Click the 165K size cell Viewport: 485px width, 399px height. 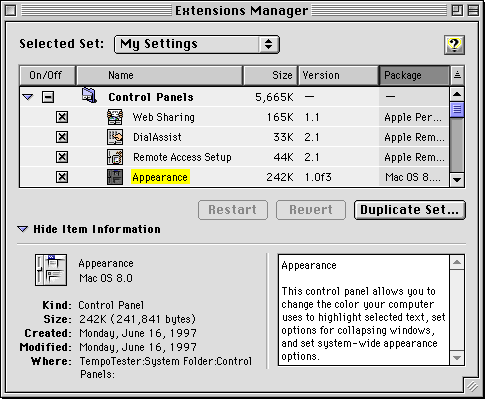pyautogui.click(x=280, y=117)
